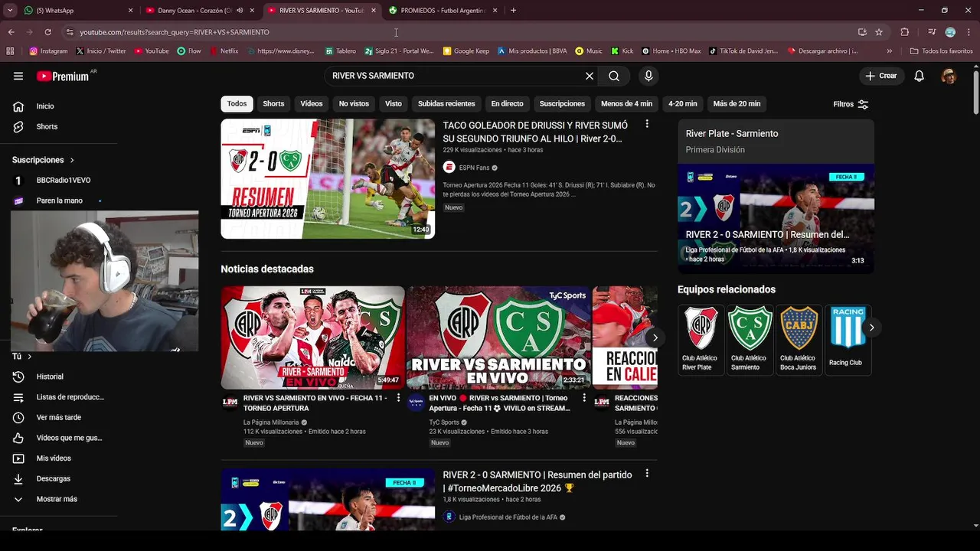The image size is (980, 551).
Task: Open the Netflix bookmark
Action: [223, 51]
